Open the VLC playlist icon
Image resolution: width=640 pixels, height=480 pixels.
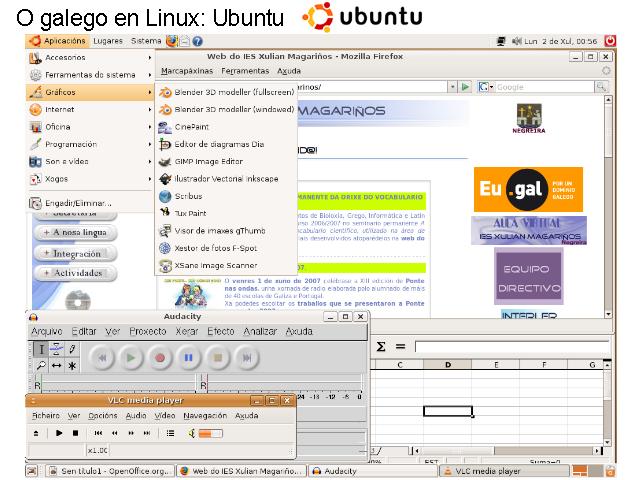click(170, 433)
